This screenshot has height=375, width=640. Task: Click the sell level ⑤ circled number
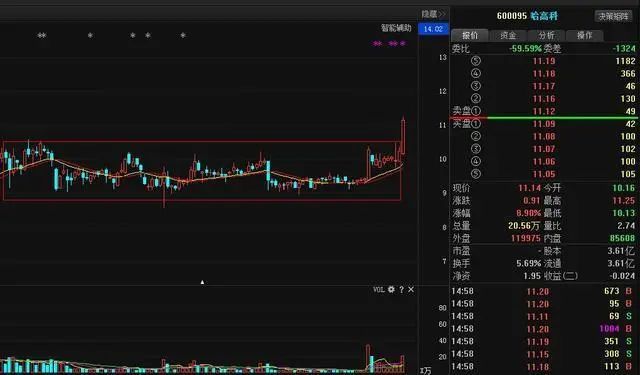(476, 61)
